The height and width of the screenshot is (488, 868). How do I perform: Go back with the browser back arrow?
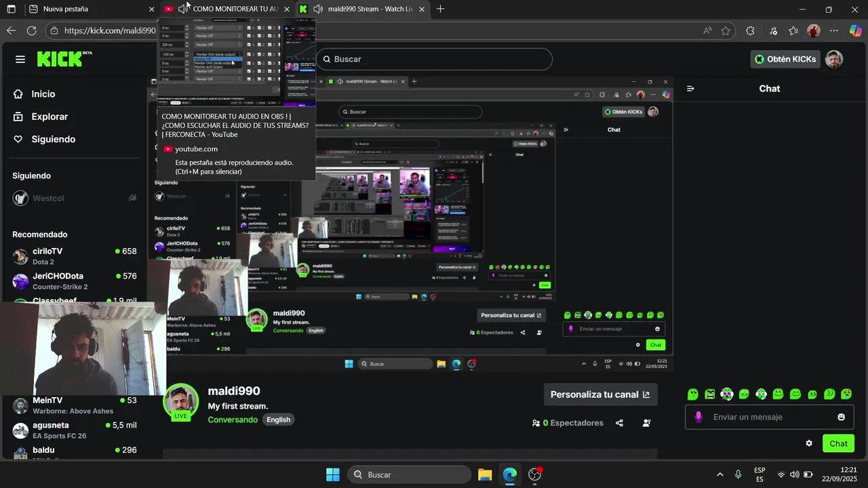(11, 30)
